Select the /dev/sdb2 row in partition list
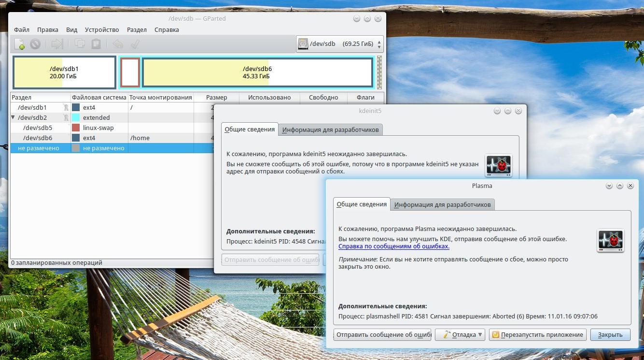Image resolution: width=644 pixels, height=360 pixels. pos(197,117)
